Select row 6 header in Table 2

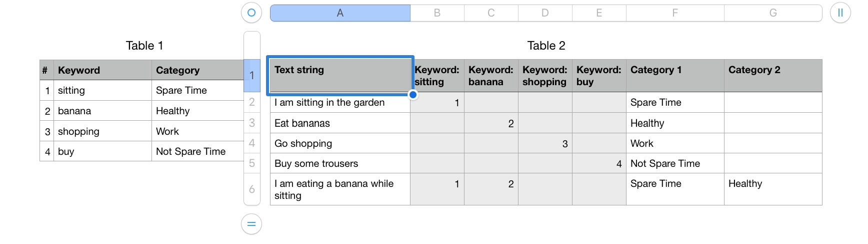point(252,189)
